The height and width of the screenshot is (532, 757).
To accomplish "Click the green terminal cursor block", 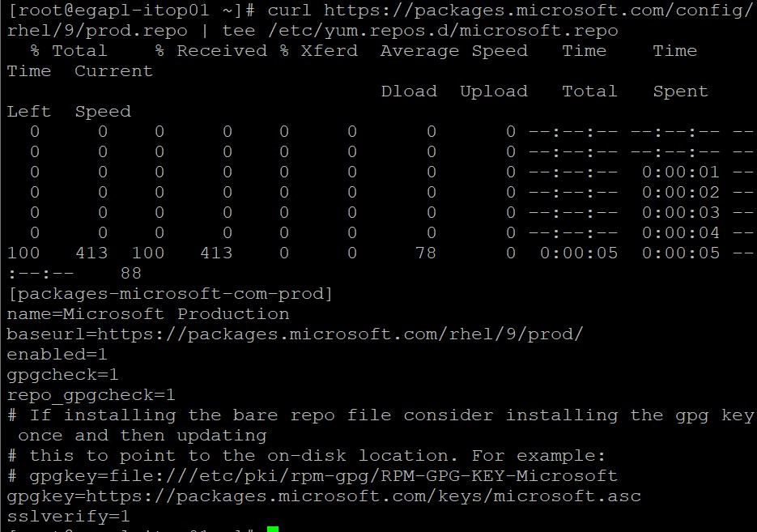I will (273, 529).
